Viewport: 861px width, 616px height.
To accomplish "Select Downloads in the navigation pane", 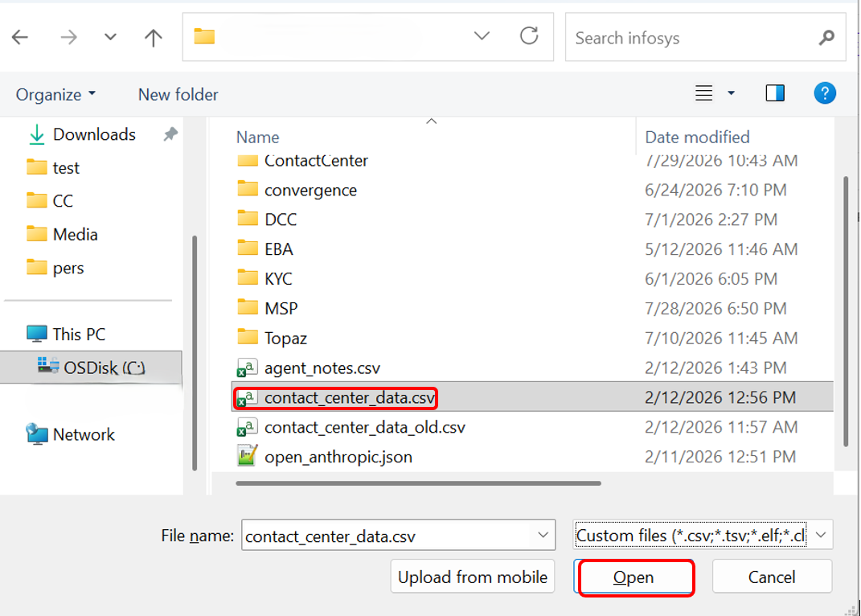I will tap(94, 134).
